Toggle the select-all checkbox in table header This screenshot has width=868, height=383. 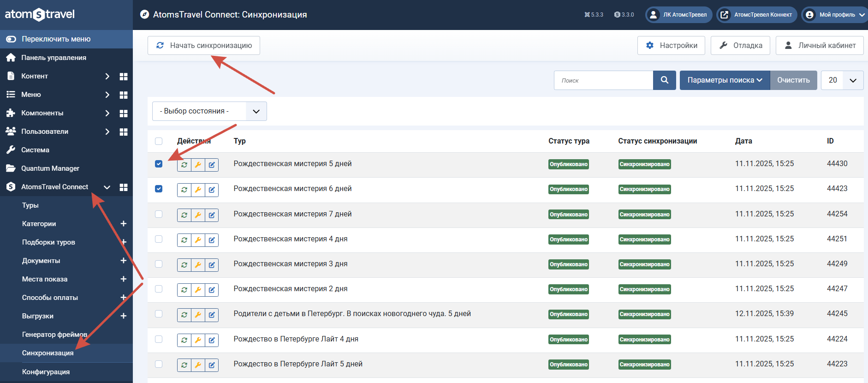pyautogui.click(x=159, y=141)
